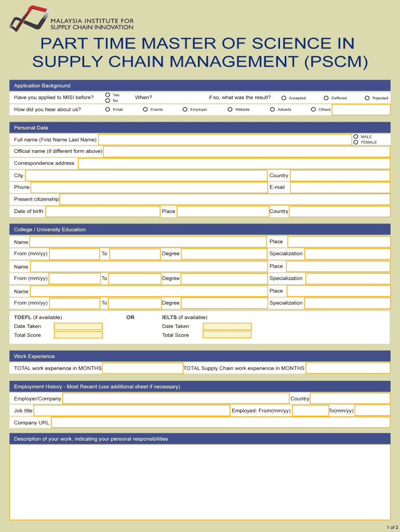
Task: Click the TOEFL Total Score field
Action: (x=78, y=335)
